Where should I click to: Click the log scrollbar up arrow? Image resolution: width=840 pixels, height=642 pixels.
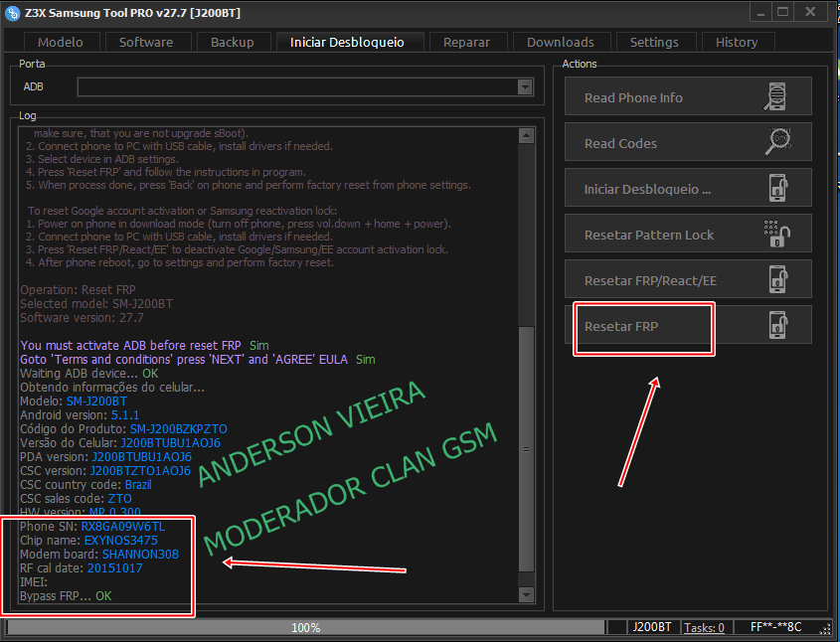(526, 135)
